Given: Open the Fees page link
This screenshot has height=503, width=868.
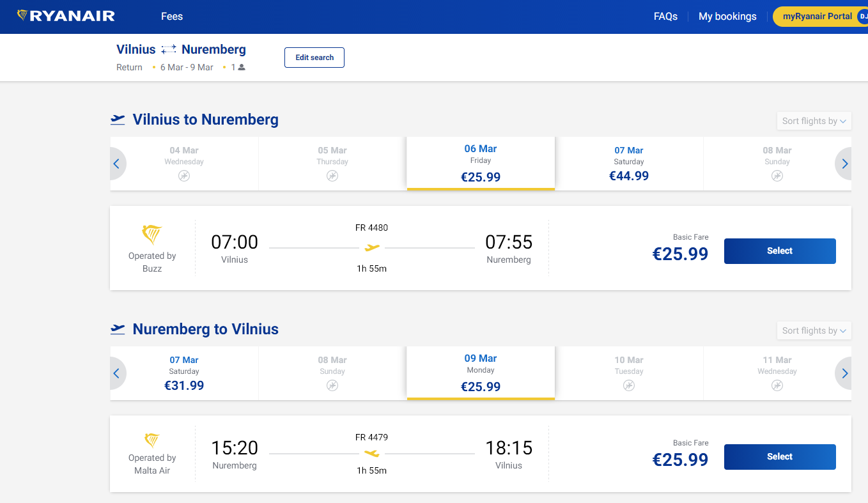Looking at the screenshot, I should (x=172, y=17).
